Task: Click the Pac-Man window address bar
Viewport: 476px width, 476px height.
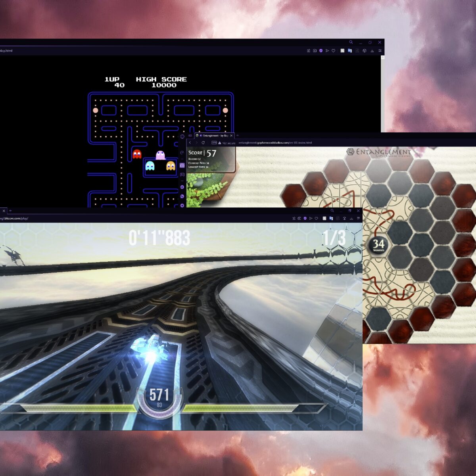Action: coord(6,51)
